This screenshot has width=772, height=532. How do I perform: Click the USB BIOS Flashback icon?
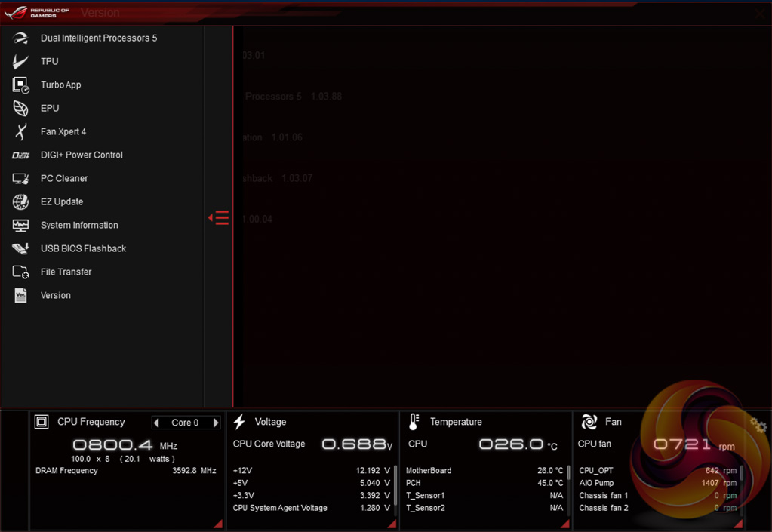tap(20, 248)
